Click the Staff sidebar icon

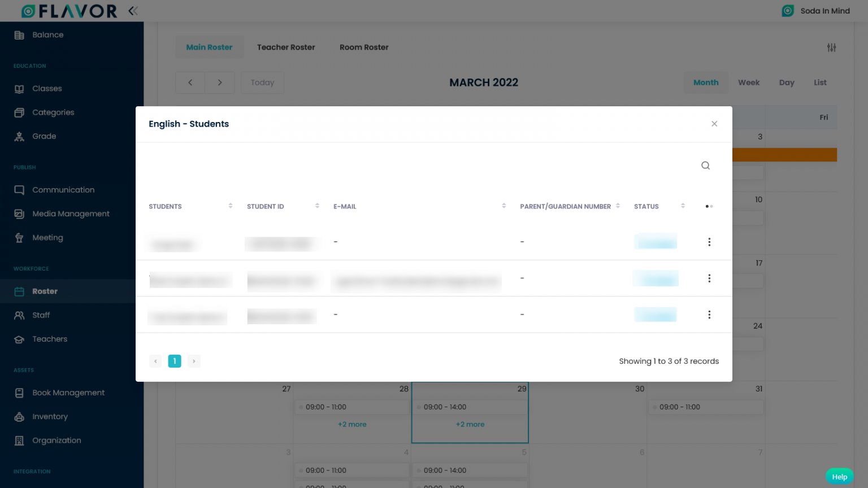click(x=19, y=315)
